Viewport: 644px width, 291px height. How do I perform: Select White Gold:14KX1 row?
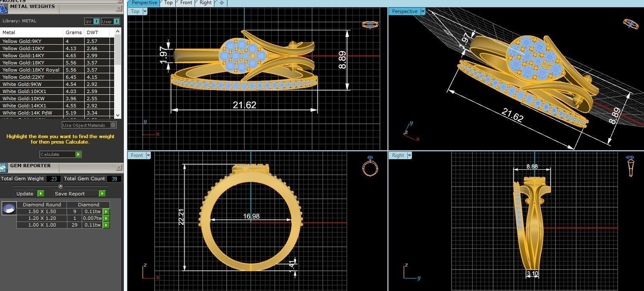pyautogui.click(x=57, y=106)
